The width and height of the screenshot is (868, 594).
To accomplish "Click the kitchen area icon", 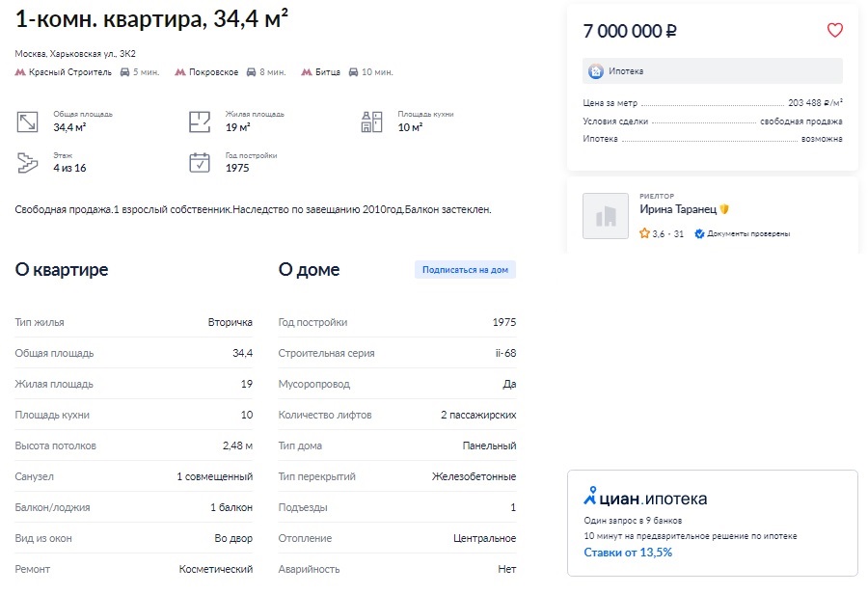I will coord(371,121).
